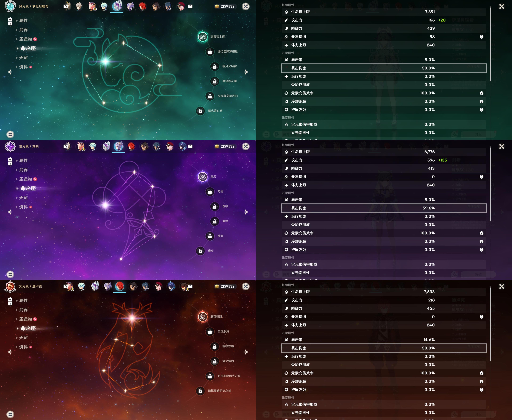
Task: Click the left arrow in 刻晴's screen
Action: click(10, 212)
